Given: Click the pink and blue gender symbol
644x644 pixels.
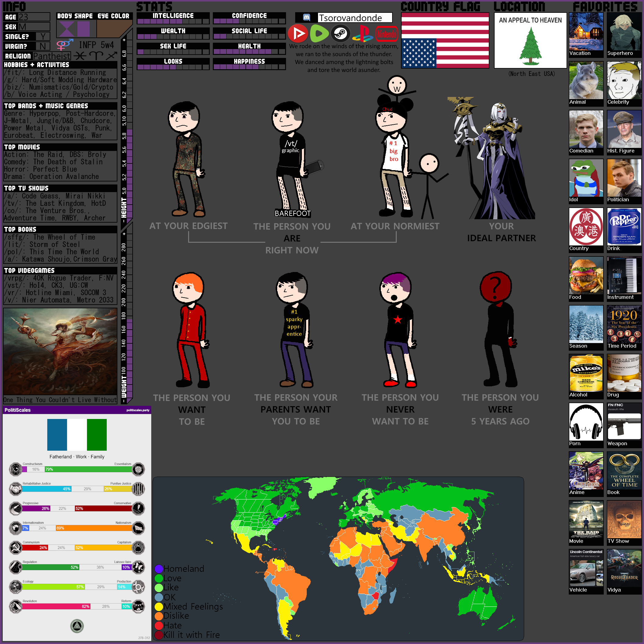Looking at the screenshot, I should (x=65, y=44).
